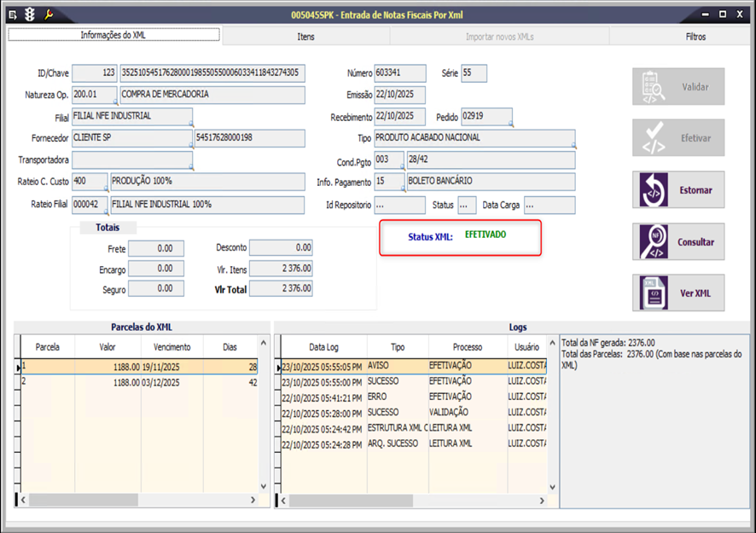Click the wrench icon in title bar
This screenshot has width=756, height=533.
tap(49, 15)
